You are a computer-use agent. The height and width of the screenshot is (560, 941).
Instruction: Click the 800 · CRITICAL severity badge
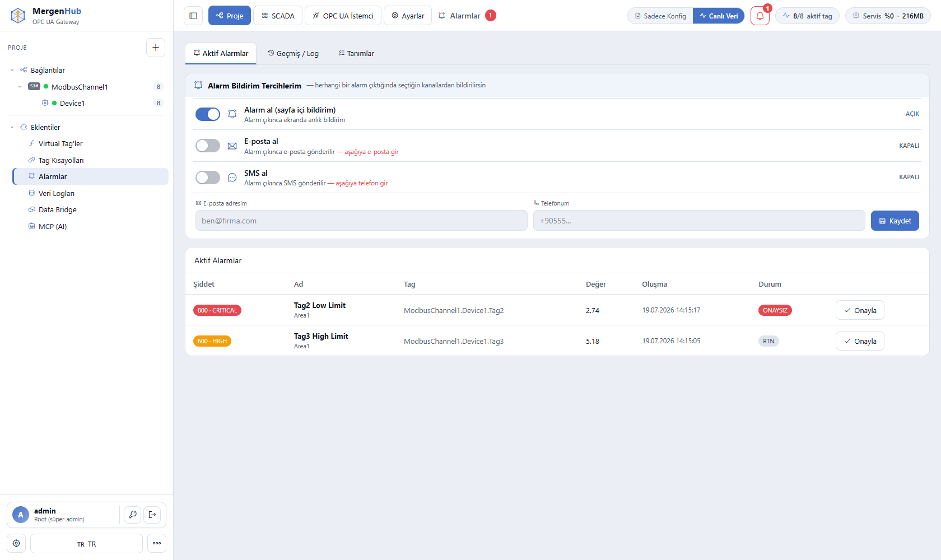click(217, 310)
